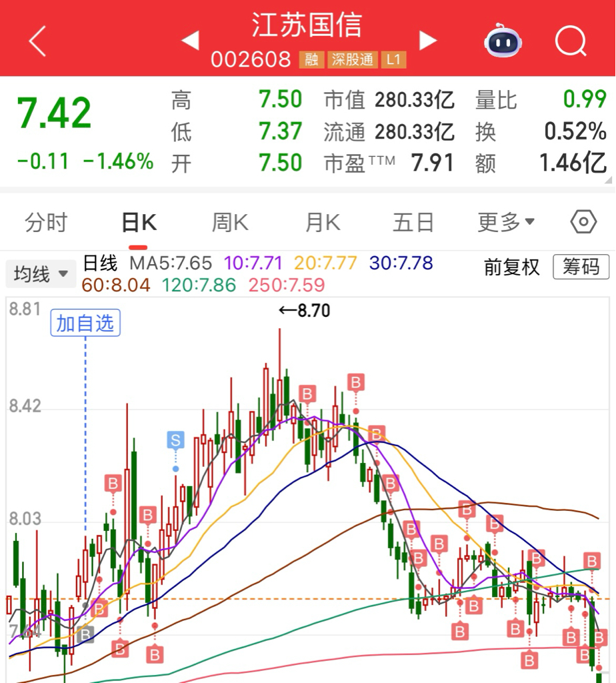Click the 8.70 high price annotation
616x683 pixels.
pos(304,311)
